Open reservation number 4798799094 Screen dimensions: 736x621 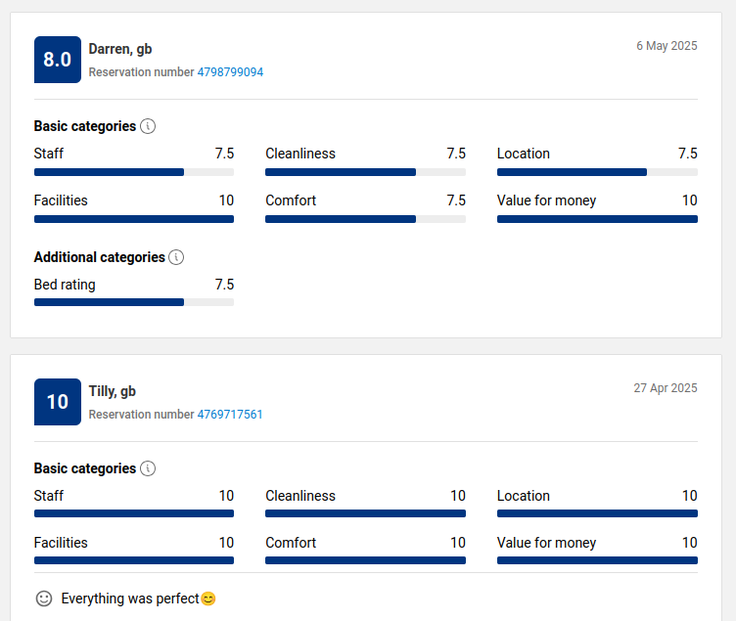coord(230,72)
